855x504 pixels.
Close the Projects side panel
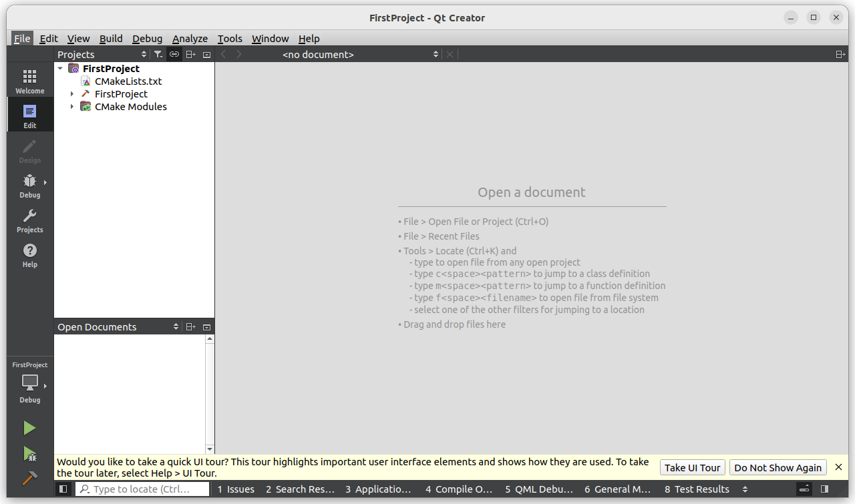pyautogui.click(x=206, y=55)
